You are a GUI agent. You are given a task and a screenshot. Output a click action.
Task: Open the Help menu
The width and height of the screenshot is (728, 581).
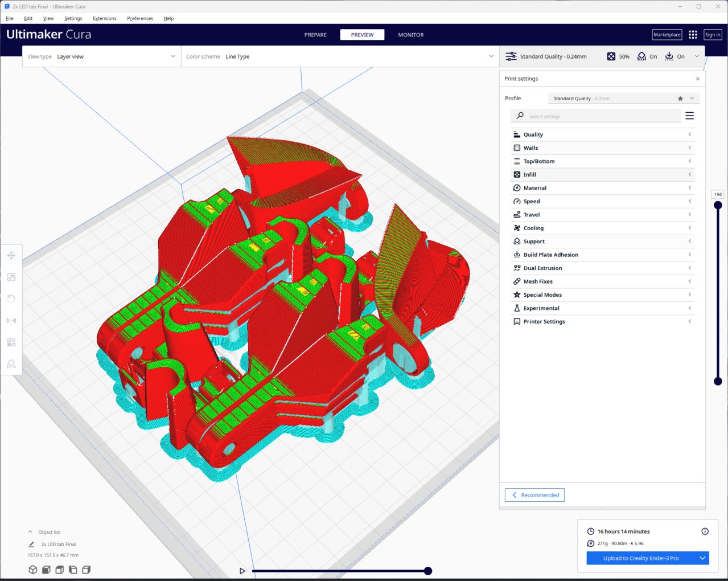click(x=169, y=18)
